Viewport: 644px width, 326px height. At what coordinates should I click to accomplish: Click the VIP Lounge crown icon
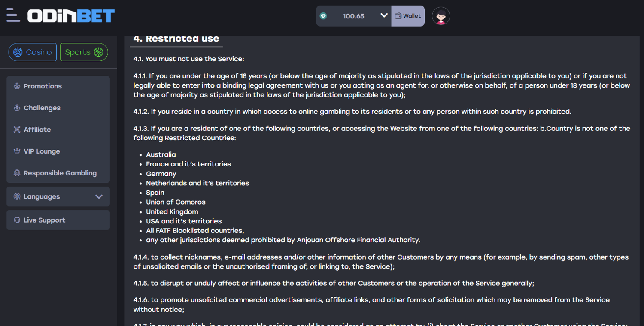click(17, 151)
